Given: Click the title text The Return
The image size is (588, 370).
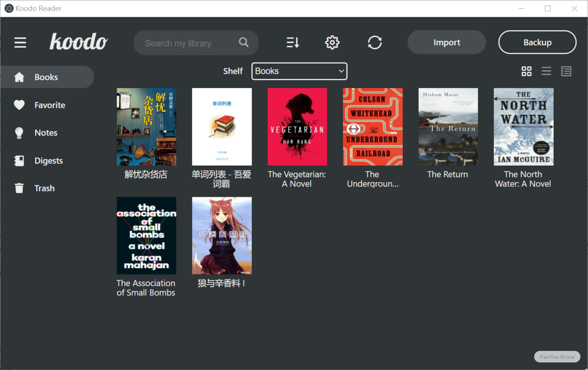Looking at the screenshot, I should tap(448, 174).
